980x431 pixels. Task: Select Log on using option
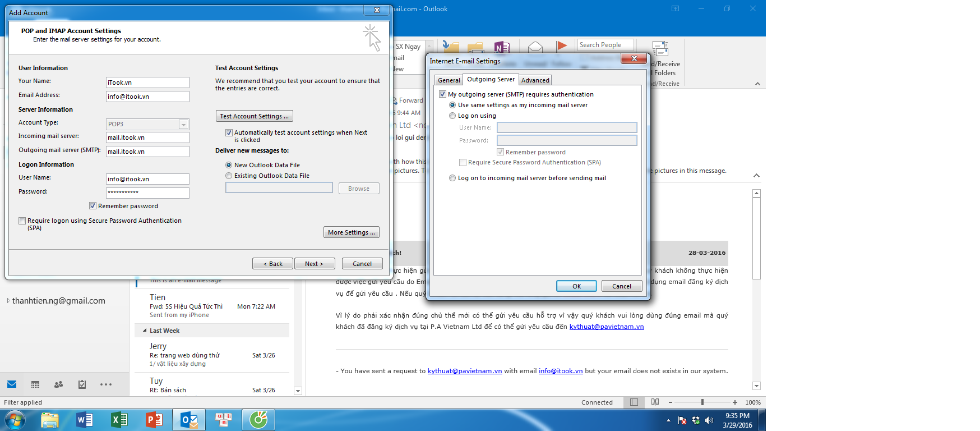(x=452, y=116)
